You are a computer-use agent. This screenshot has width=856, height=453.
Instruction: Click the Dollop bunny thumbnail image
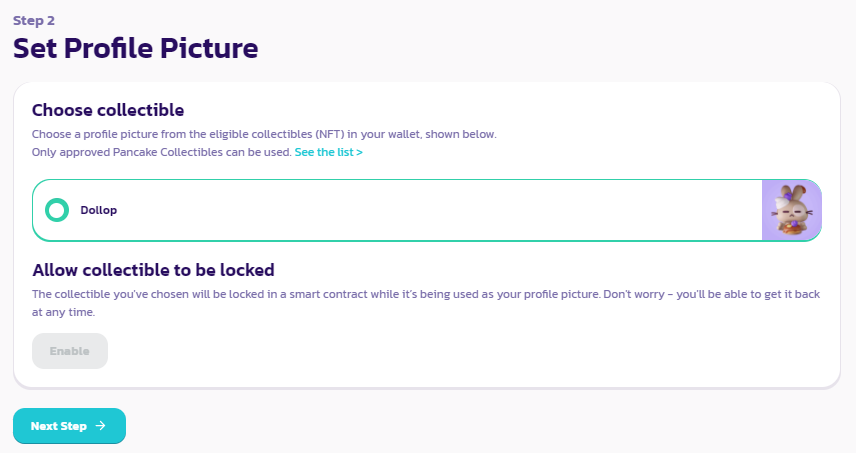(x=791, y=210)
